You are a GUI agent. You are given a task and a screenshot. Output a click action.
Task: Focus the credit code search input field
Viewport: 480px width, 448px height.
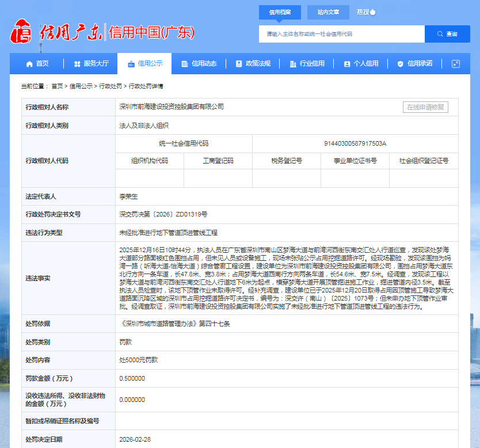click(x=342, y=34)
